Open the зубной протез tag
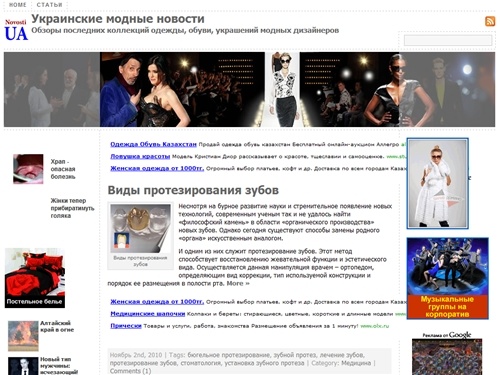Viewport: 500px width, 375px height. tap(294, 355)
